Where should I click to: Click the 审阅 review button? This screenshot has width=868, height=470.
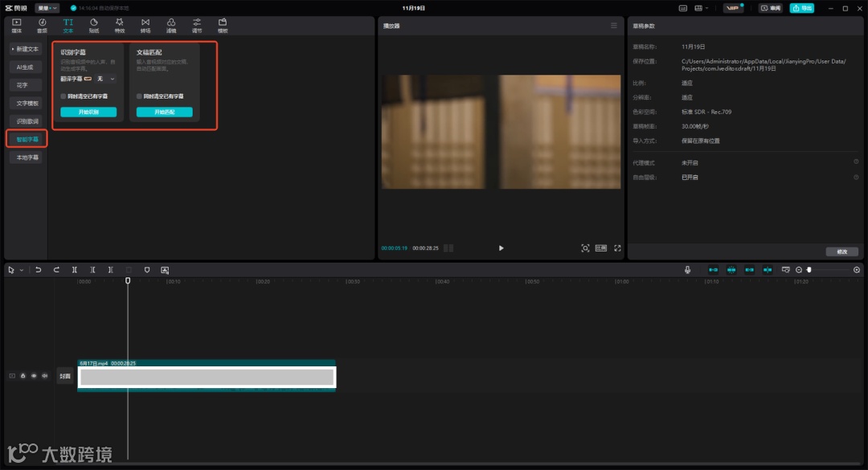[771, 8]
